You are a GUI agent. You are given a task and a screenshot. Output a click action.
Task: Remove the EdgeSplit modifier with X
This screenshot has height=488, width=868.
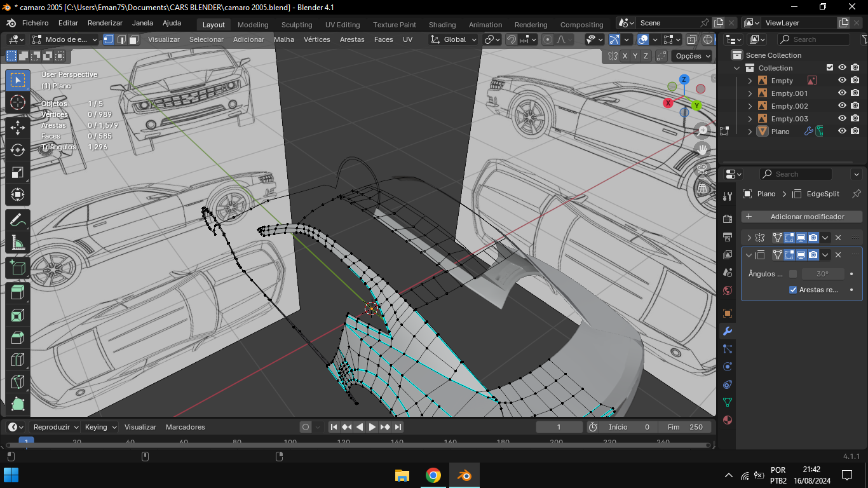(838, 255)
